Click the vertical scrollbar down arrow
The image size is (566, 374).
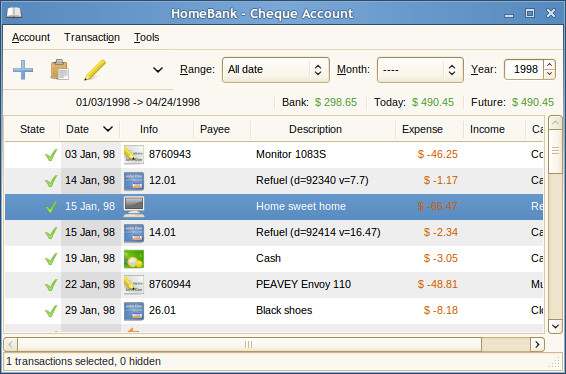pyautogui.click(x=555, y=326)
